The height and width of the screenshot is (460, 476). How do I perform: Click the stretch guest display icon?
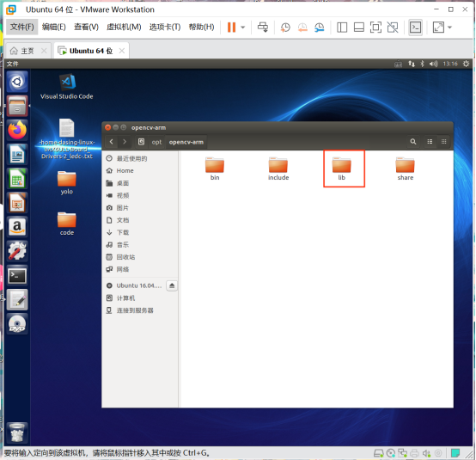(x=438, y=28)
